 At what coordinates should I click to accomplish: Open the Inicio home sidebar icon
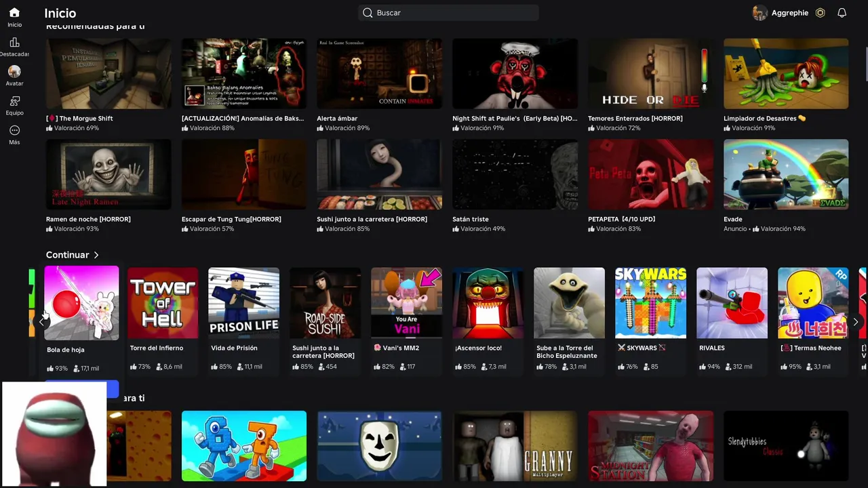pyautogui.click(x=14, y=12)
